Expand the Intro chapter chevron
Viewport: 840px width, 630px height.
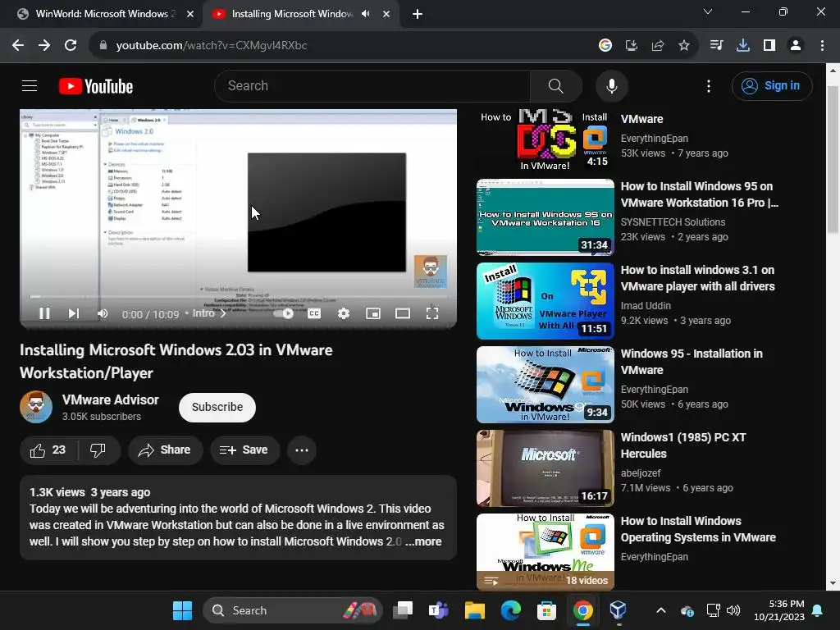click(x=223, y=313)
